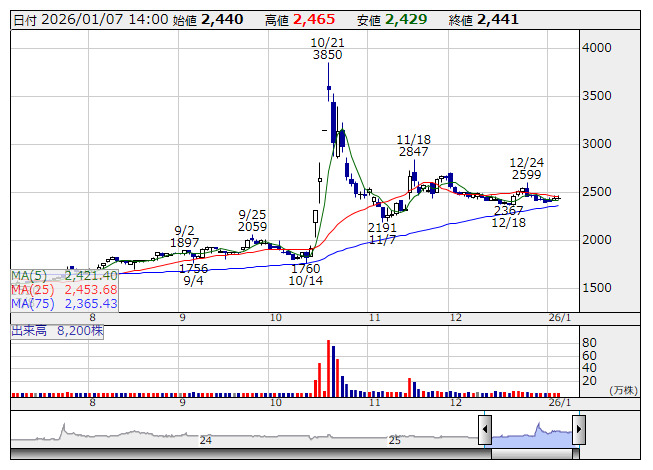Click the navigator scrollbar track below year 24
The image size is (653, 470).
tap(206, 454)
